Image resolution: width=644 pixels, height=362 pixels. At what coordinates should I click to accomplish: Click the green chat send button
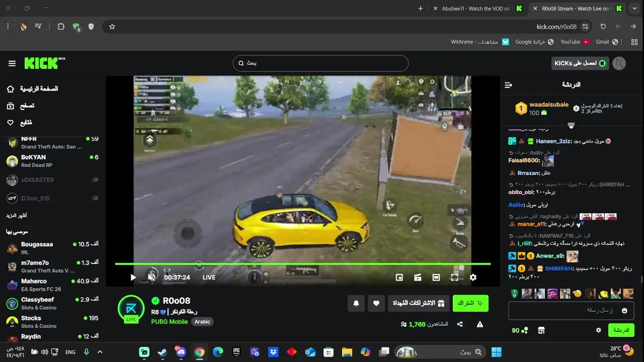pos(621,330)
